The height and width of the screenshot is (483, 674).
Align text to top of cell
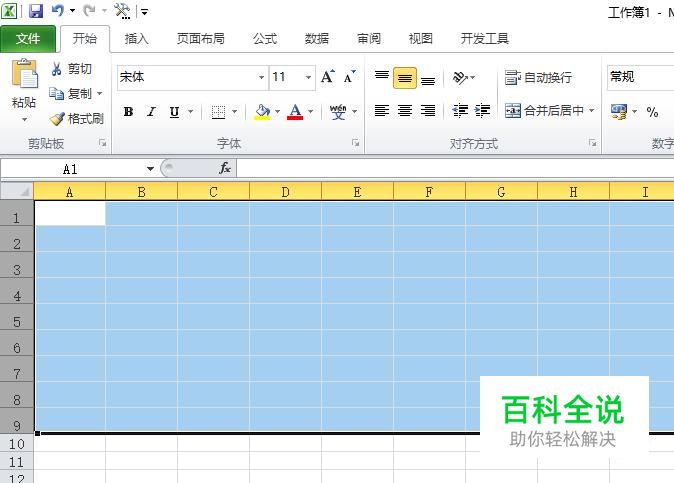[x=382, y=77]
